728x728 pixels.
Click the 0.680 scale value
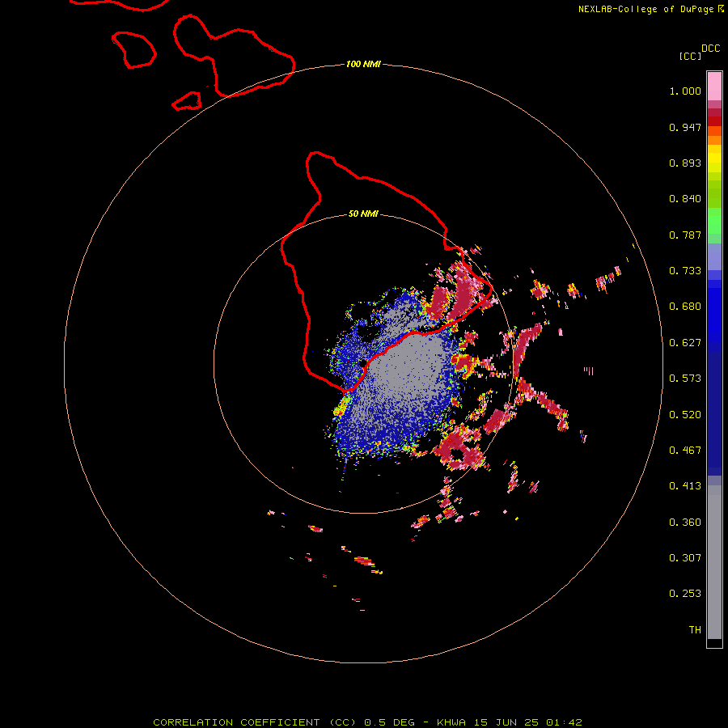pyautogui.click(x=685, y=307)
